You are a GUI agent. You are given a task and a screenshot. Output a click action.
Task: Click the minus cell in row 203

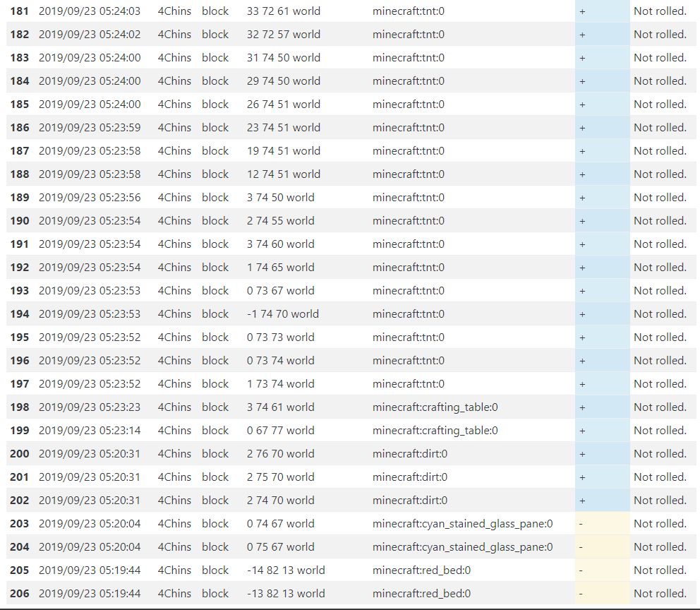tap(602, 523)
